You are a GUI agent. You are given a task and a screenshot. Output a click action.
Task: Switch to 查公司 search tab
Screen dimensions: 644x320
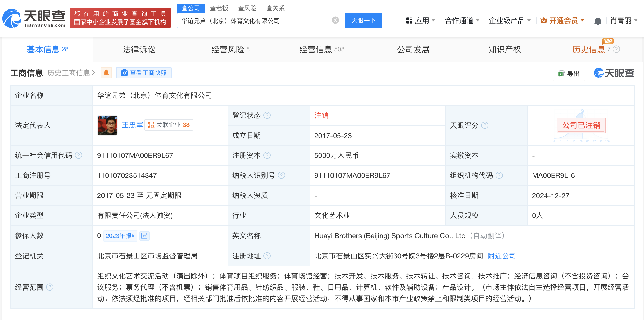191,8
